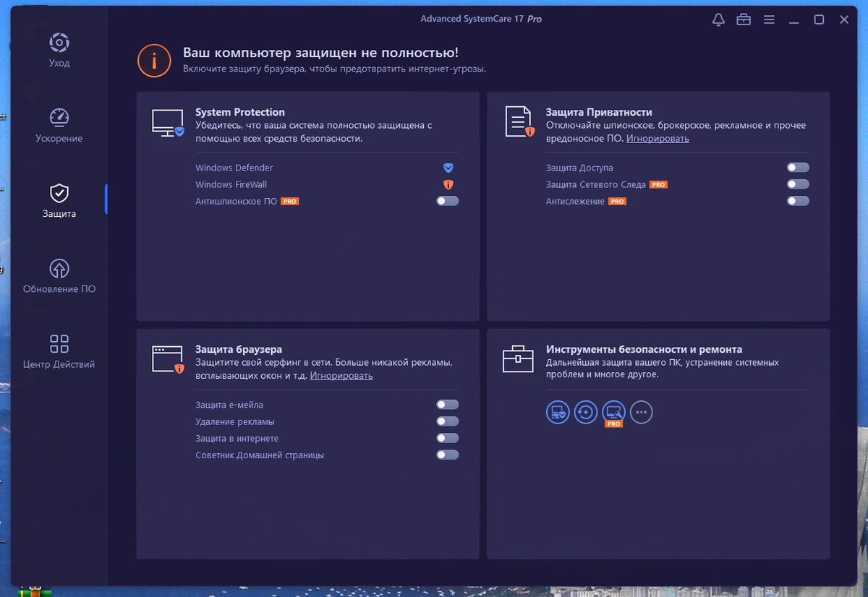This screenshot has width=868, height=597.
Task: Click Windows FireWall orange shield status
Action: coord(448,184)
